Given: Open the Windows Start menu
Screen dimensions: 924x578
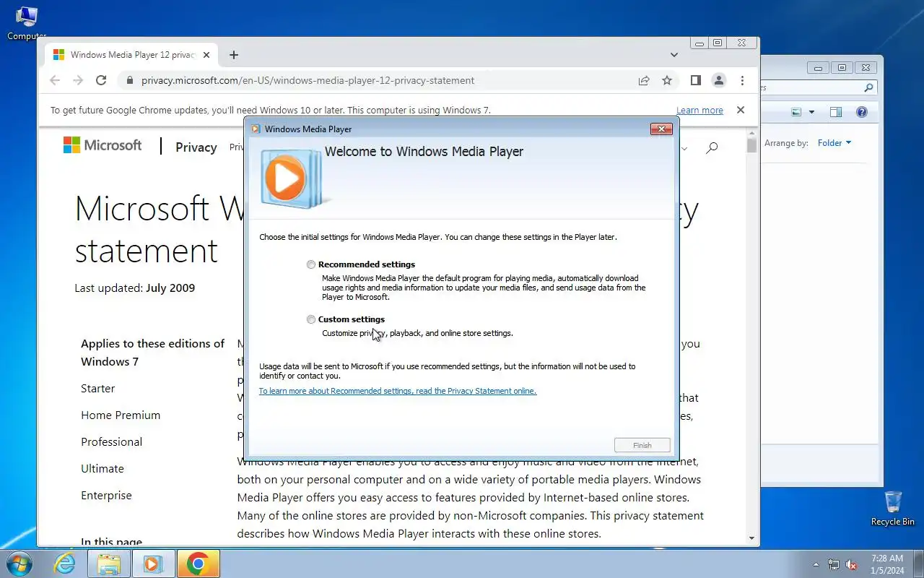Looking at the screenshot, I should pos(19,563).
